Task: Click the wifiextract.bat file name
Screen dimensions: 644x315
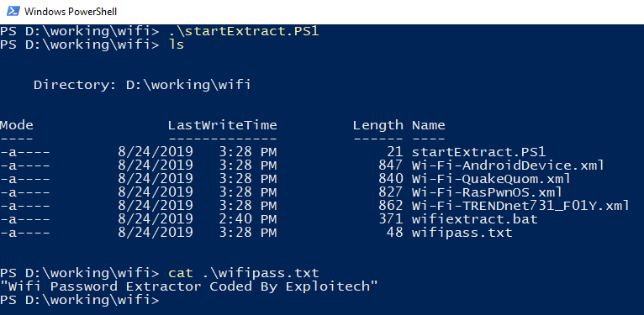Action: click(474, 219)
